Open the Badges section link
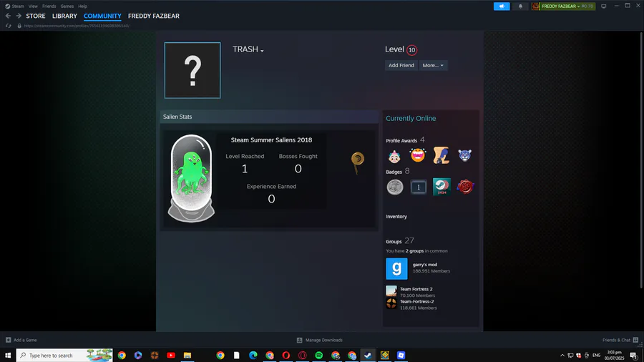 pyautogui.click(x=394, y=172)
